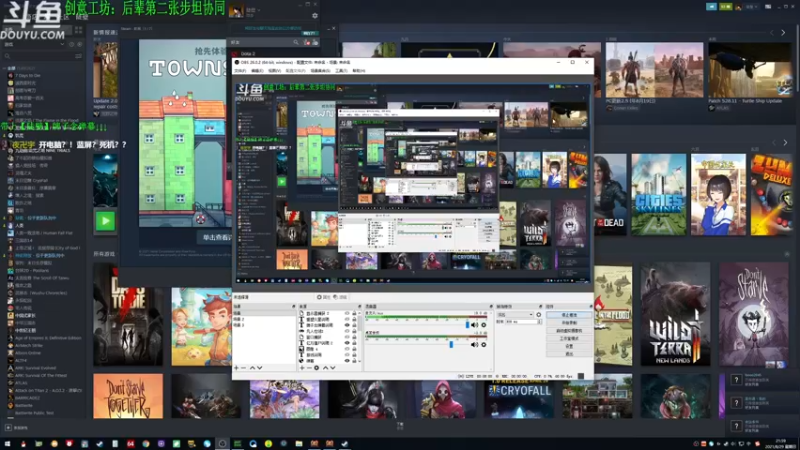Toggle visibility of 显示器捕获 2 source
The width and height of the screenshot is (800, 450).
tap(347, 313)
